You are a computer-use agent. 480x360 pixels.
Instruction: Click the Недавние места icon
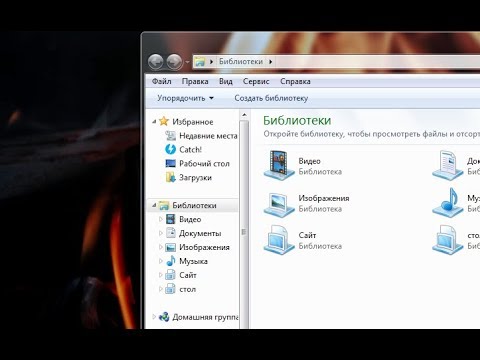[171, 135]
